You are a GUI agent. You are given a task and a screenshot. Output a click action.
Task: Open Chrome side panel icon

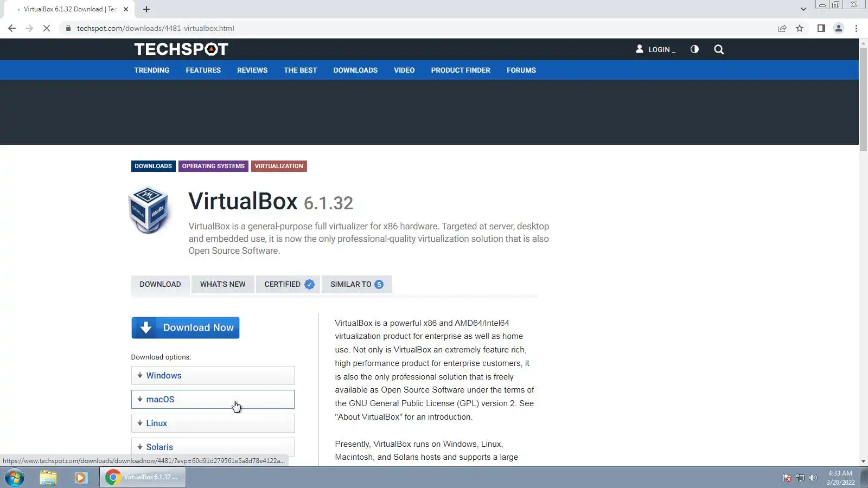pyautogui.click(x=821, y=28)
